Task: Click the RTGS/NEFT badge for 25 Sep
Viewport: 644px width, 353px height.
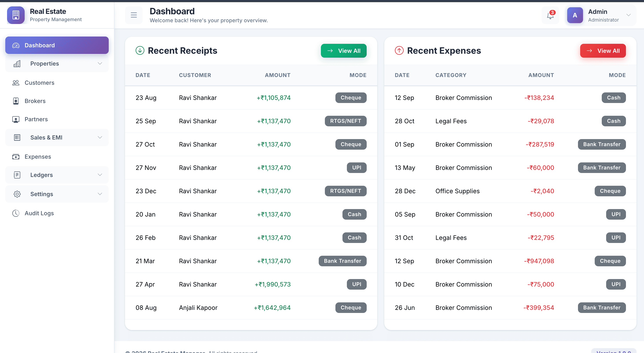Action: click(345, 121)
